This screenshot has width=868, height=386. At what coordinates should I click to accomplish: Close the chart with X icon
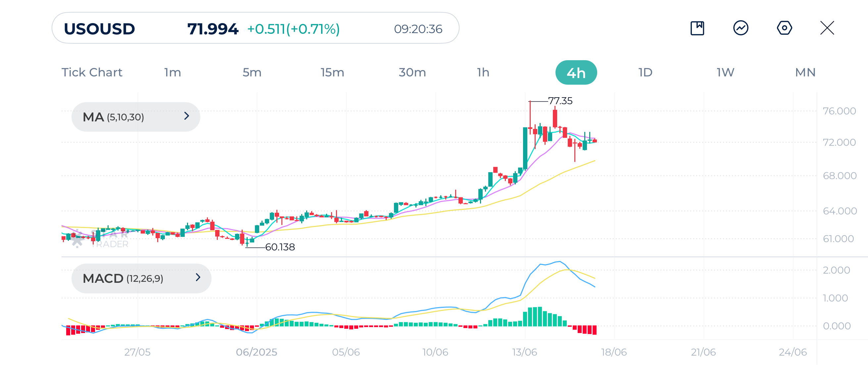pyautogui.click(x=827, y=28)
